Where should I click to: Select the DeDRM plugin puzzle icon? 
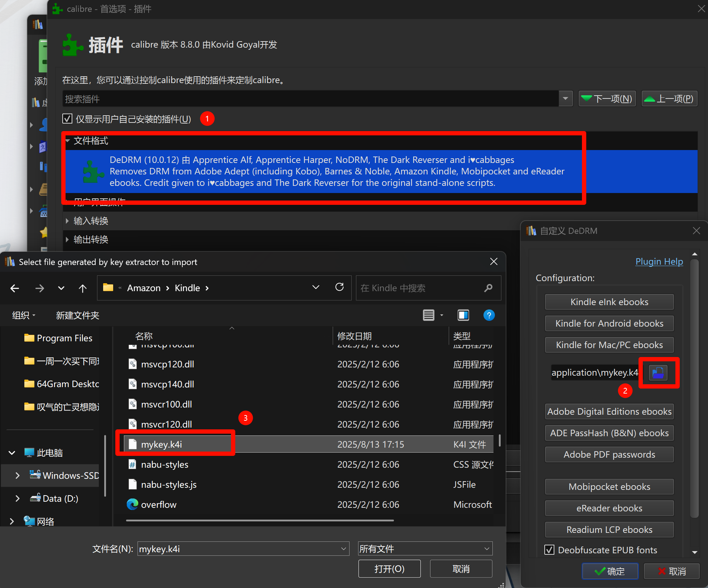(93, 172)
